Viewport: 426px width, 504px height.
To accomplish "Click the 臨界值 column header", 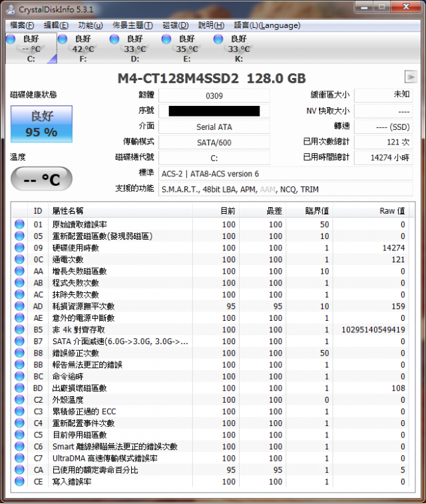I will click(x=310, y=210).
